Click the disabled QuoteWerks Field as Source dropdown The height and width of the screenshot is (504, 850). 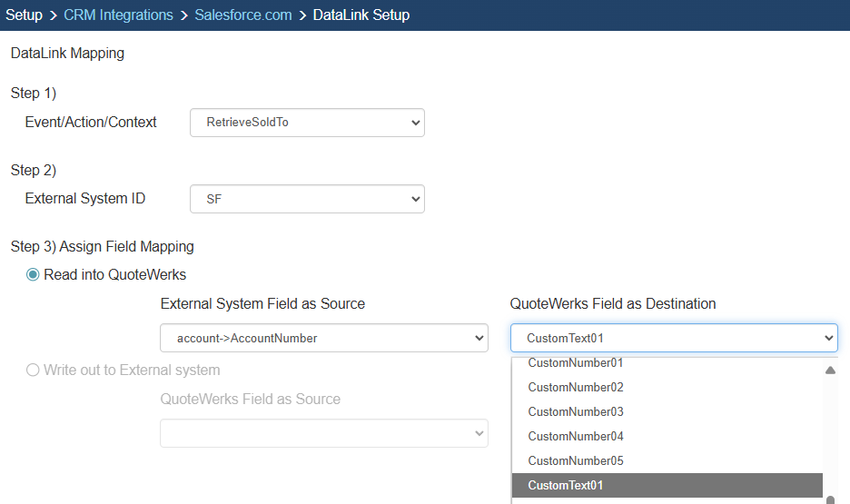(324, 433)
